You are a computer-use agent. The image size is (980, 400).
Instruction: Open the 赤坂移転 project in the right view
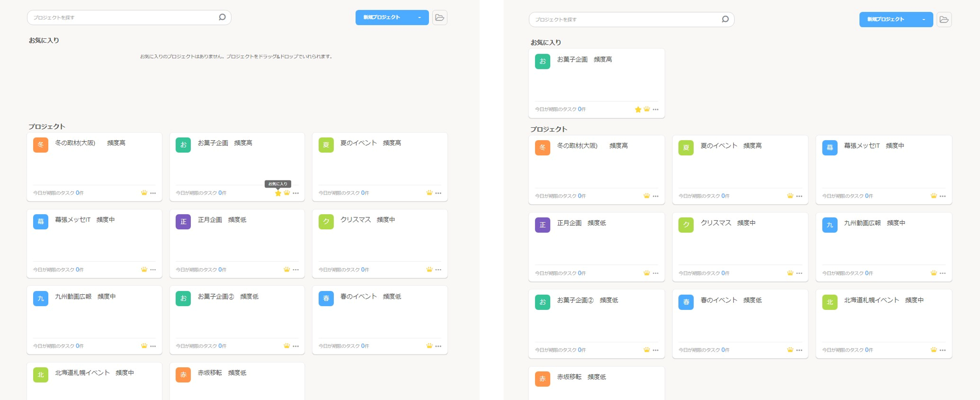pos(569,377)
